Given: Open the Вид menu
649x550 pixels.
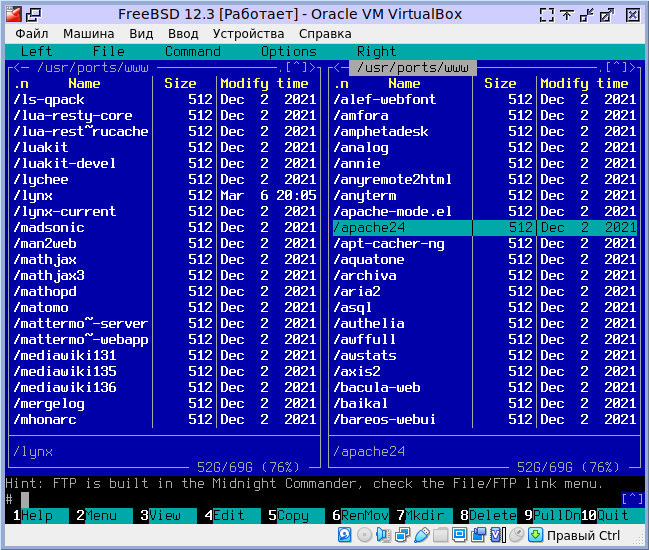Looking at the screenshot, I should point(141,34).
